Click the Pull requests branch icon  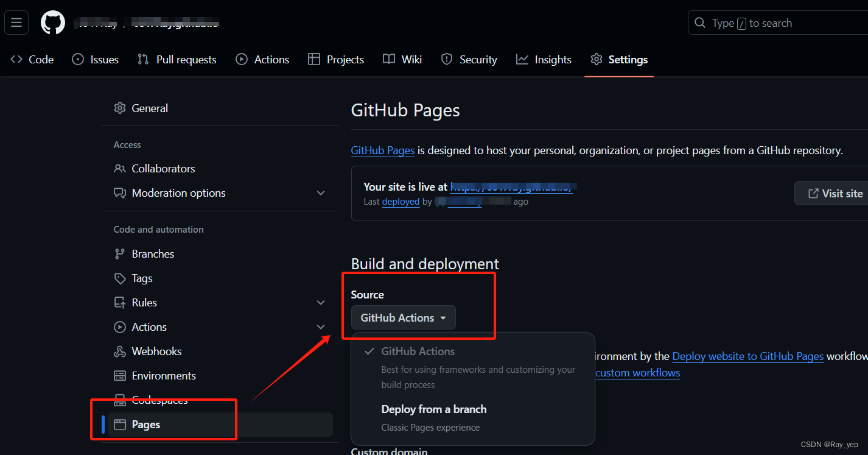[x=143, y=59]
